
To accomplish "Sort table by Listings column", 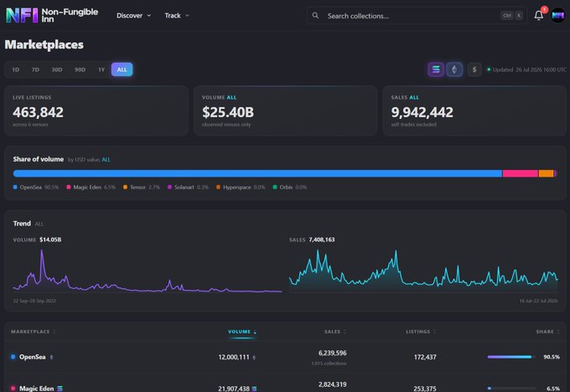I will 421,332.
